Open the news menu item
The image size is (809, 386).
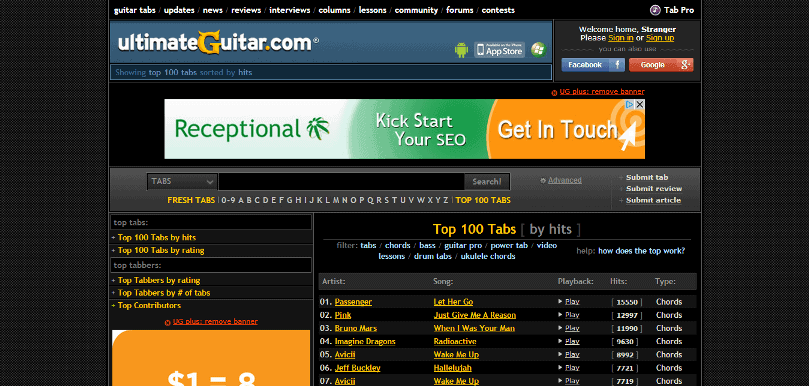213,10
